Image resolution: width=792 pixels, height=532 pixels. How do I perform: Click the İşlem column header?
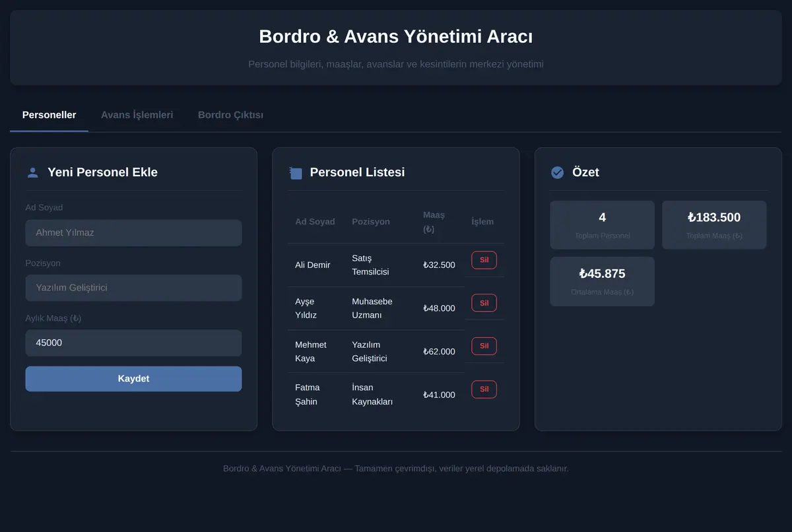tap(482, 222)
